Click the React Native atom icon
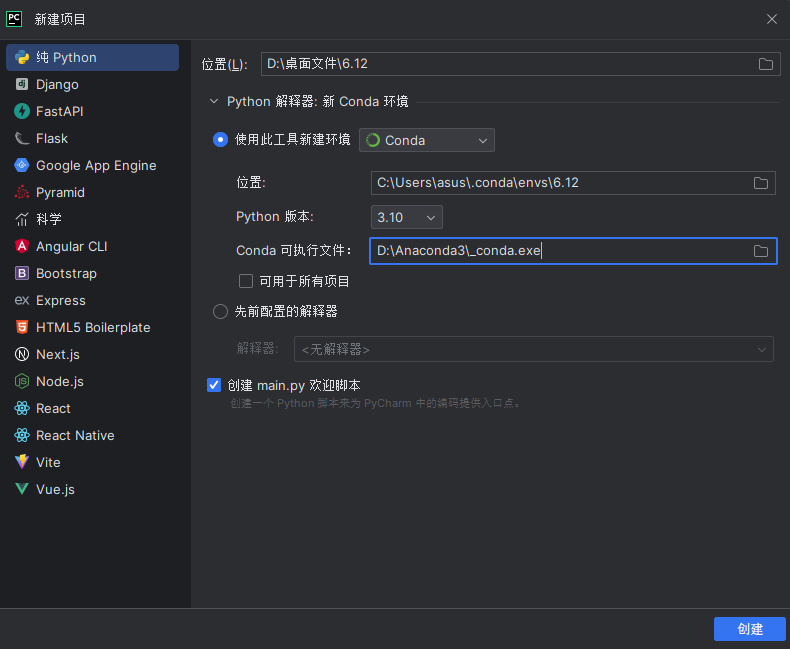The width and height of the screenshot is (790, 649). (x=22, y=435)
